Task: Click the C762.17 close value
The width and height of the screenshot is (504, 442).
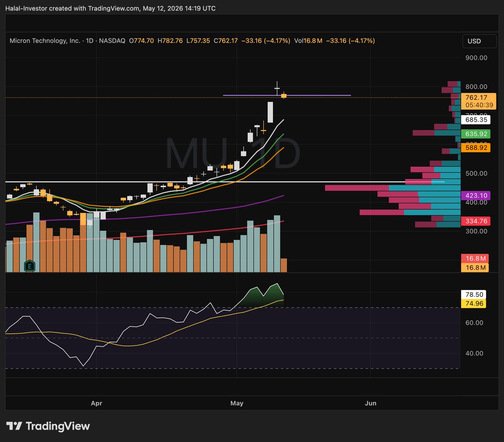Action: click(226, 41)
